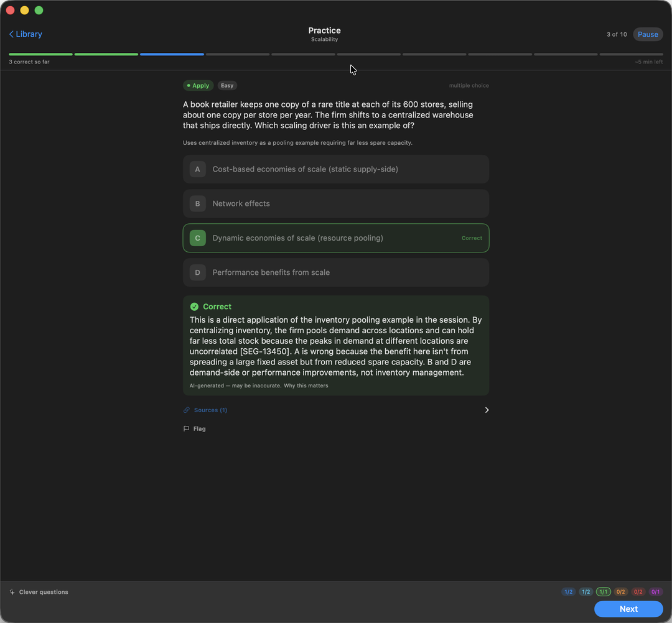Click the letter A answer badge

click(x=198, y=169)
